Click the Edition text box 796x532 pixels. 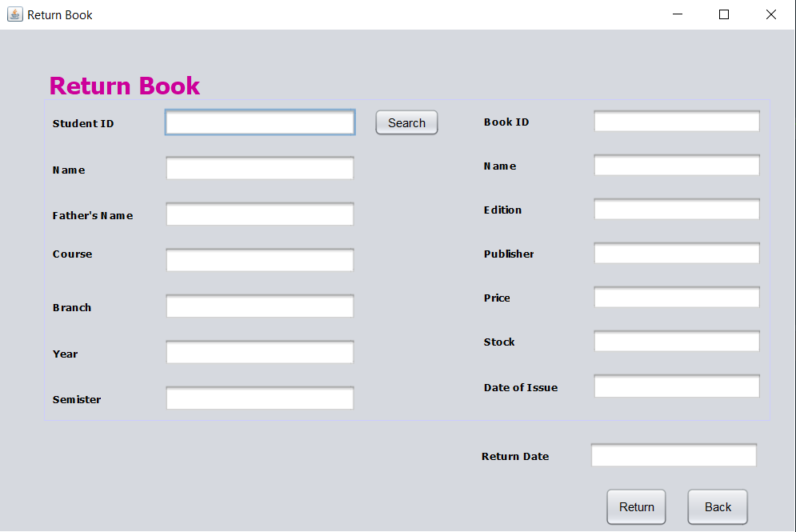676,210
